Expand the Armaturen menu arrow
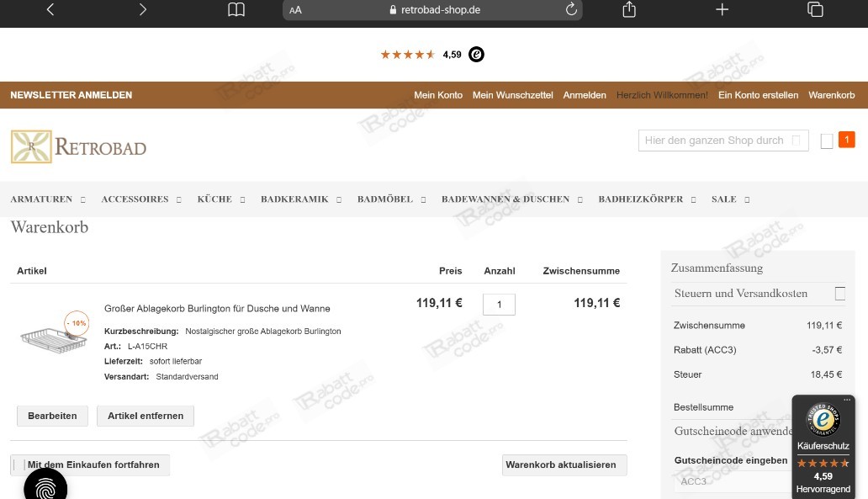This screenshot has width=868, height=499. coord(83,200)
